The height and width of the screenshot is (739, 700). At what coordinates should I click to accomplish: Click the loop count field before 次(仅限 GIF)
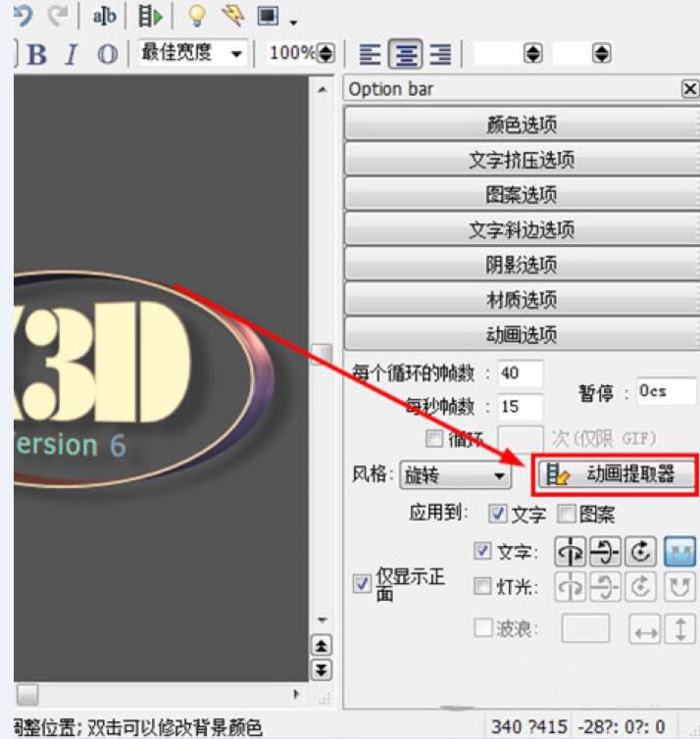click(521, 439)
